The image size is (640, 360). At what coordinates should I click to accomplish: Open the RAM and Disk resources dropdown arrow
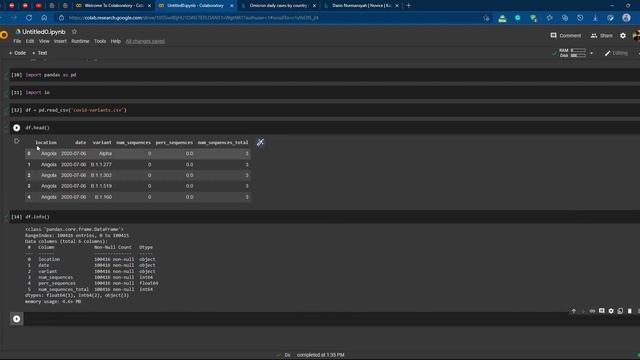coord(591,53)
